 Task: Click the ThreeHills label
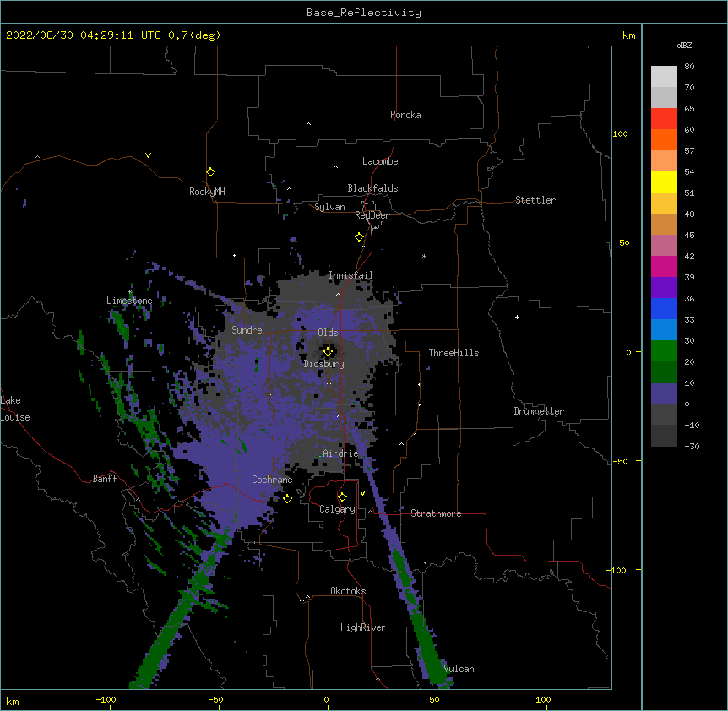pyautogui.click(x=454, y=353)
